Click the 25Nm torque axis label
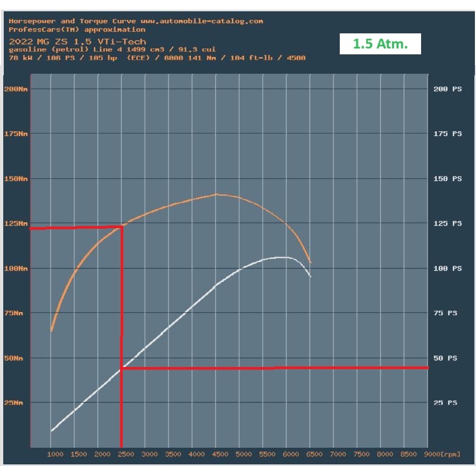Viewport: 476px width, 466px height. pos(13,403)
